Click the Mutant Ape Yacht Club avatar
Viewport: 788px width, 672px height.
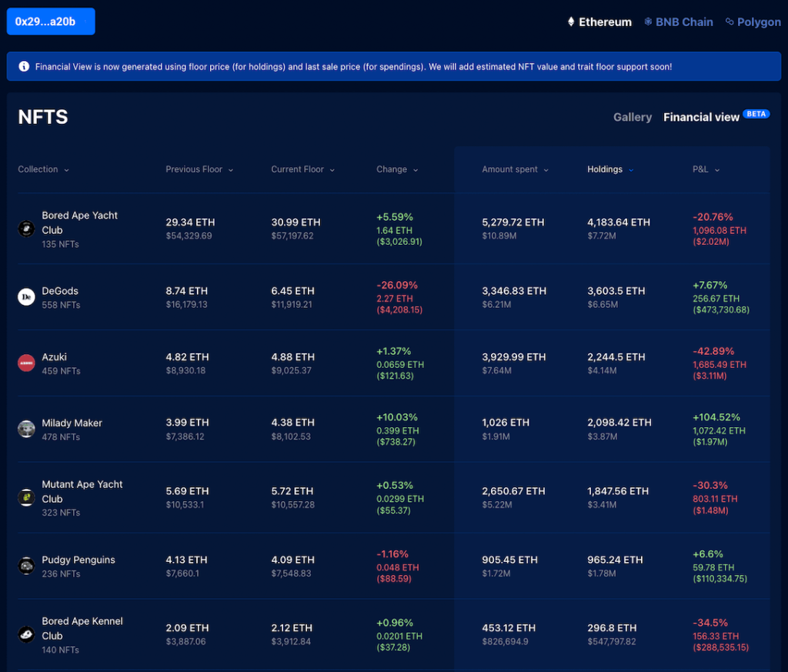26,497
